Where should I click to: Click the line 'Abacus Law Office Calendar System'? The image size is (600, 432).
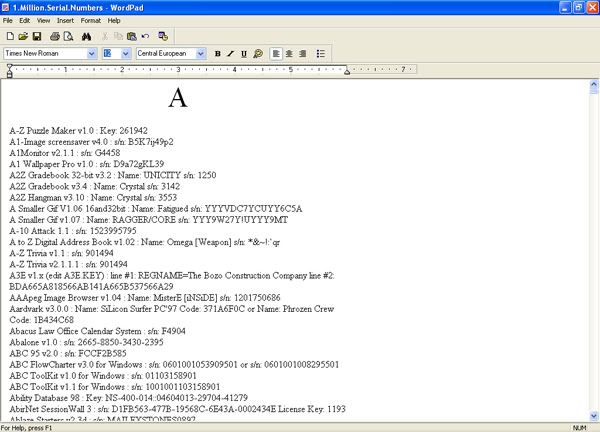click(98, 331)
